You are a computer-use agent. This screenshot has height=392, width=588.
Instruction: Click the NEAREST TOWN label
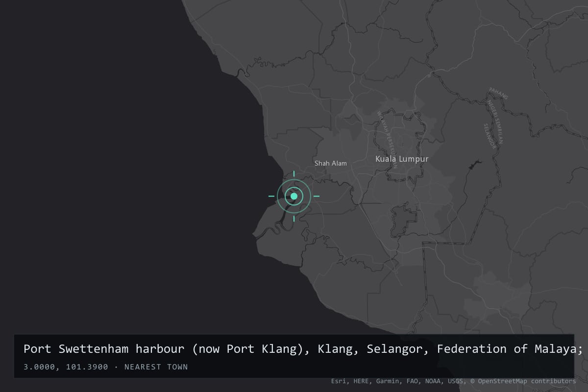click(x=156, y=367)
